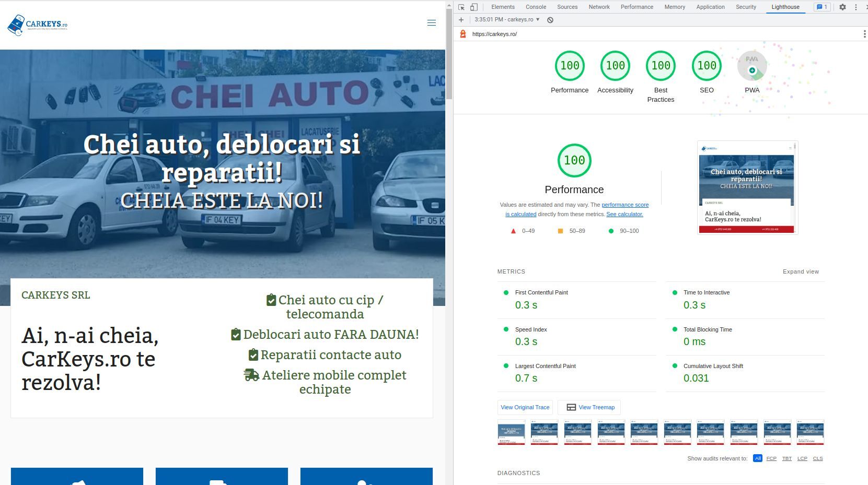868x485 pixels.
Task: Toggle the device toolbar icon
Action: (x=473, y=7)
